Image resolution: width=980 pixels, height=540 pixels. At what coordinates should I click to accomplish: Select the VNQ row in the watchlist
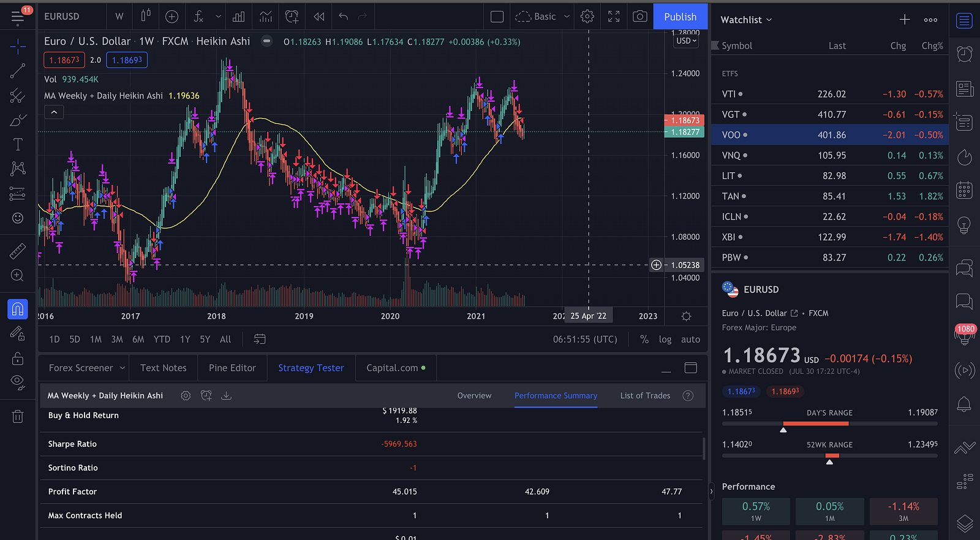coord(830,155)
